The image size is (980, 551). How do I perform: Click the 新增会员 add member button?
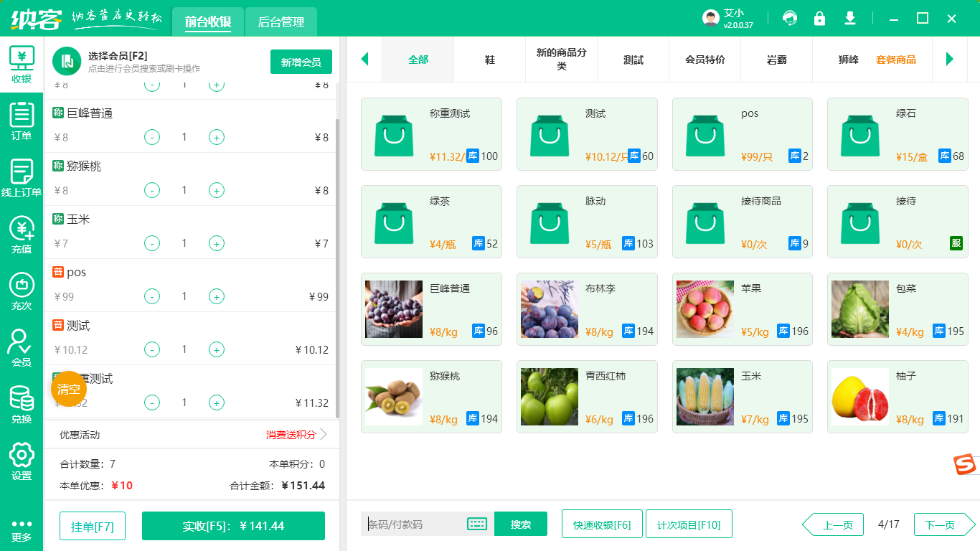point(301,62)
